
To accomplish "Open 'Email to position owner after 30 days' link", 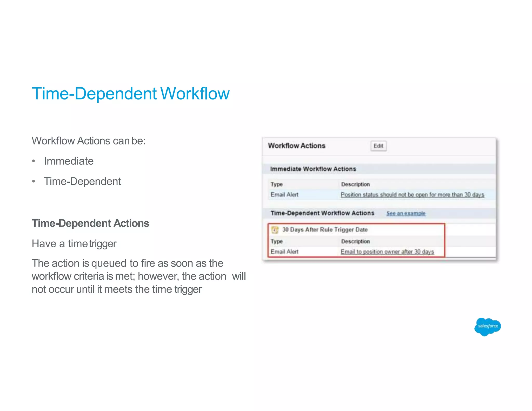I will pos(387,251).
